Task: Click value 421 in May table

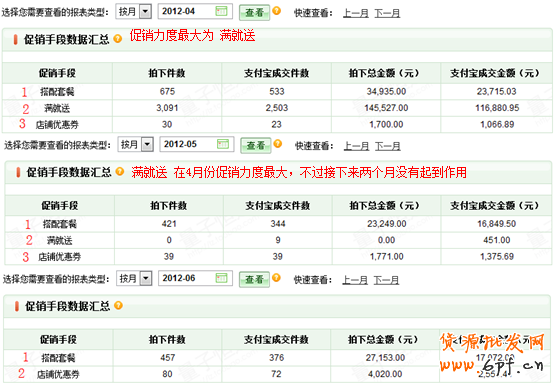Action: 169,224
